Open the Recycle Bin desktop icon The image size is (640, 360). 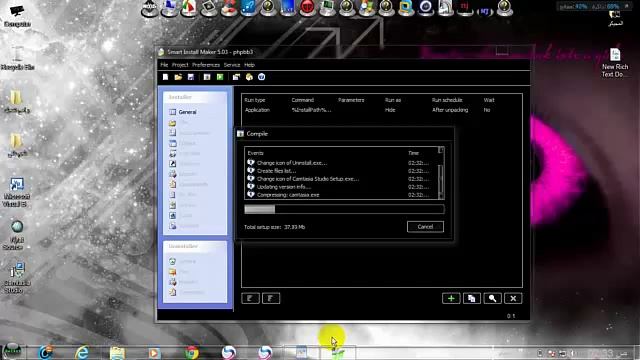(x=17, y=58)
